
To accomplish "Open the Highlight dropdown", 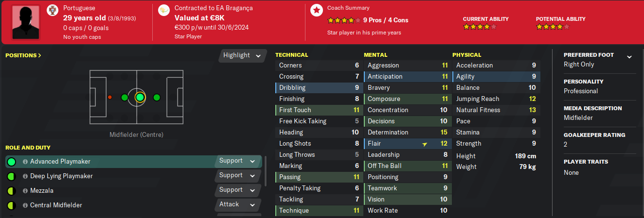I will pos(243,55).
